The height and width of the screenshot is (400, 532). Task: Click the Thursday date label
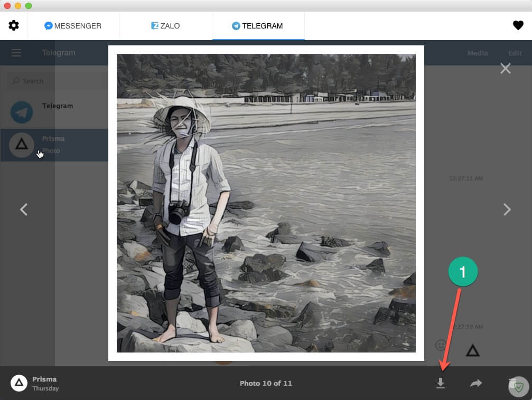coord(45,388)
